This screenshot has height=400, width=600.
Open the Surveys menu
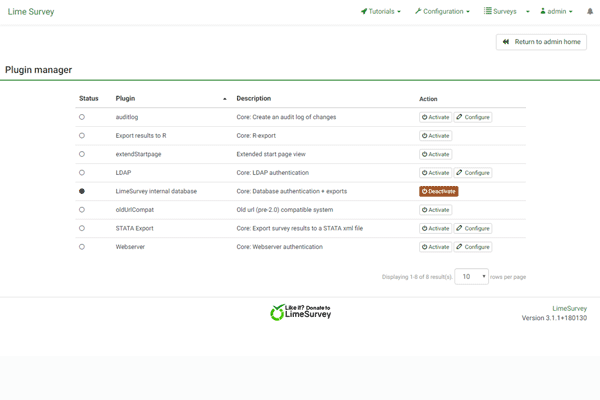pyautogui.click(x=503, y=12)
